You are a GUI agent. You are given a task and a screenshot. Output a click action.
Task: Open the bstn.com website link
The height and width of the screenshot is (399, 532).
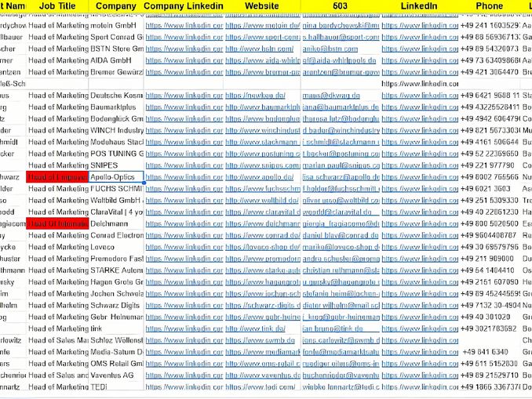[x=259, y=49]
